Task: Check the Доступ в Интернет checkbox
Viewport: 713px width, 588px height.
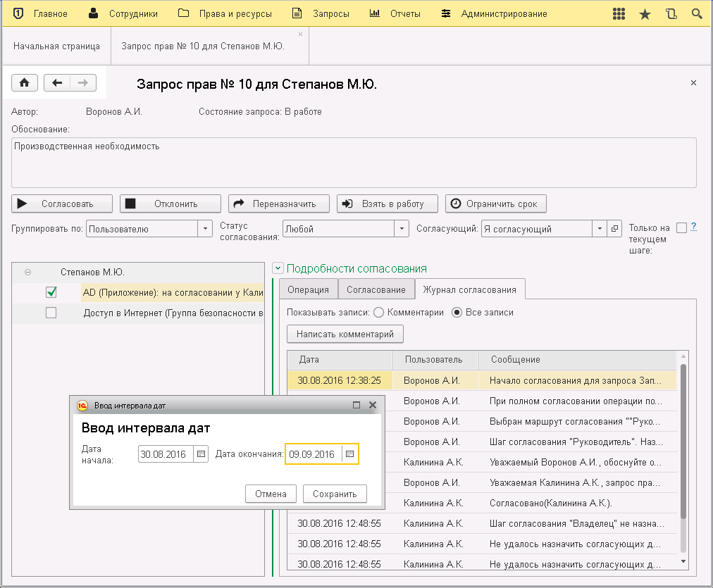Action: coord(51,313)
